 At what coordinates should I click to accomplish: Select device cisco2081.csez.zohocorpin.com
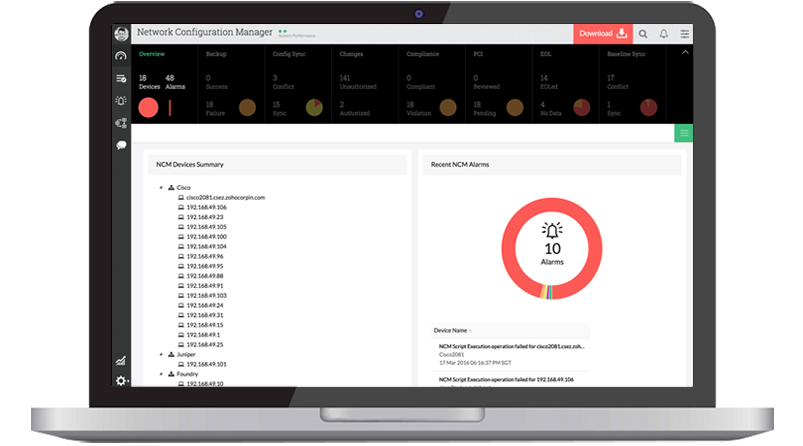[225, 198]
